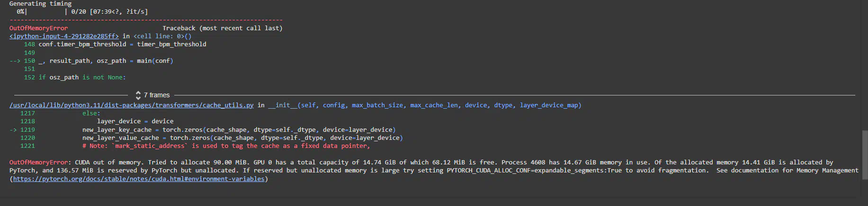
Task: Open the ipython-input-4-291282e285ff link
Action: [x=64, y=36]
